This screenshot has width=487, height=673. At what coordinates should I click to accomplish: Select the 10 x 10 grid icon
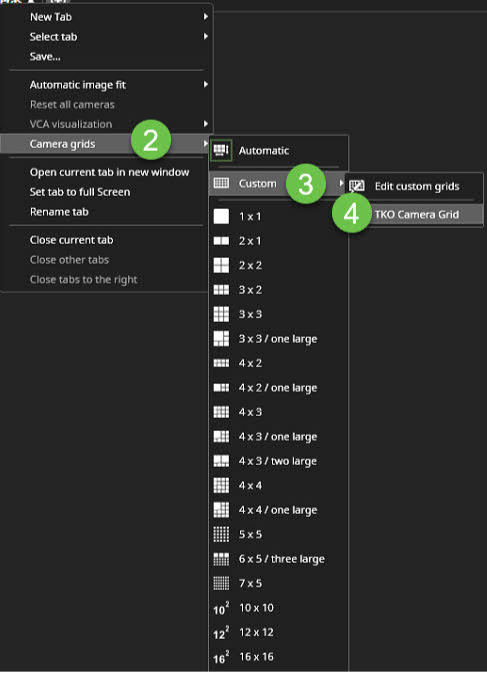point(221,609)
